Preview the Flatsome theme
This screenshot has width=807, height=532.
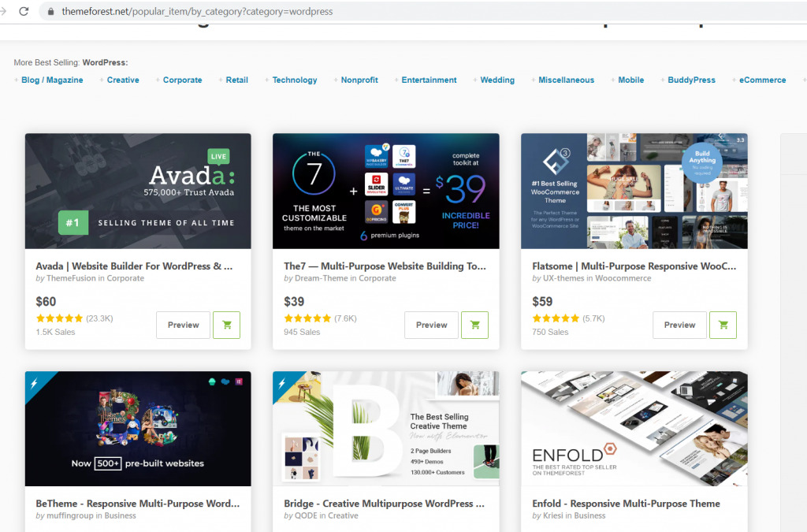[x=679, y=326]
